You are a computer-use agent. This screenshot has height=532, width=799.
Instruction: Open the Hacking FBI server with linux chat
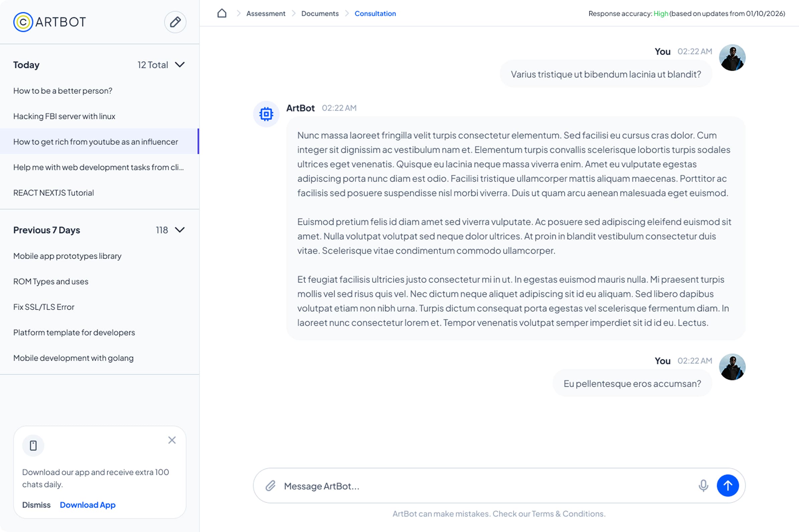(64, 116)
